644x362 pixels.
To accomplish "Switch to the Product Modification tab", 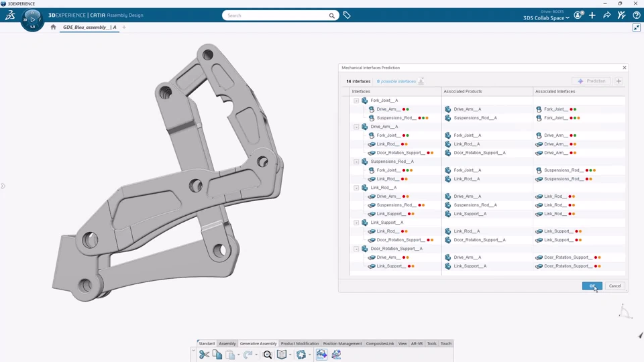I will pyautogui.click(x=300, y=343).
